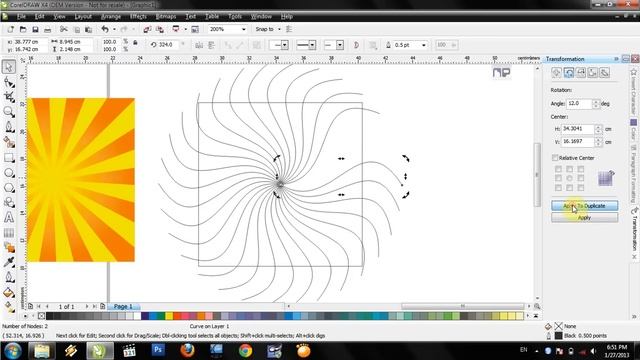Open the end arrowhead selector dropdown
The height and width of the screenshot is (360, 640).
pyautogui.click(x=340, y=45)
